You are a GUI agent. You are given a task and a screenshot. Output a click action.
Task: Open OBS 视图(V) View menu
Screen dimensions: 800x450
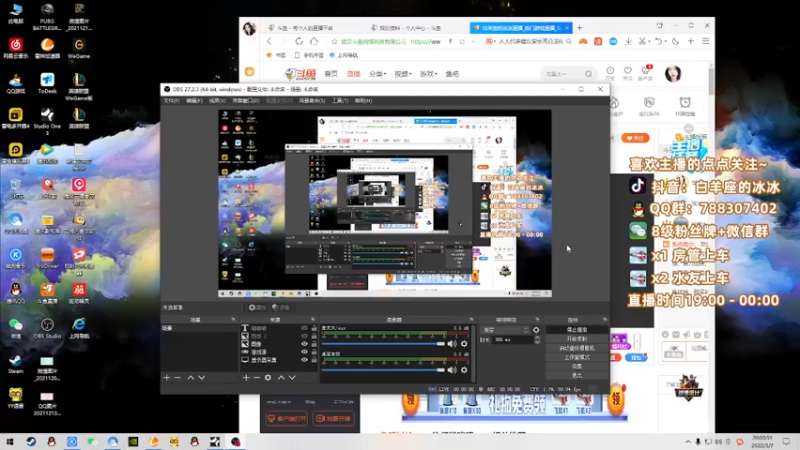click(x=217, y=101)
